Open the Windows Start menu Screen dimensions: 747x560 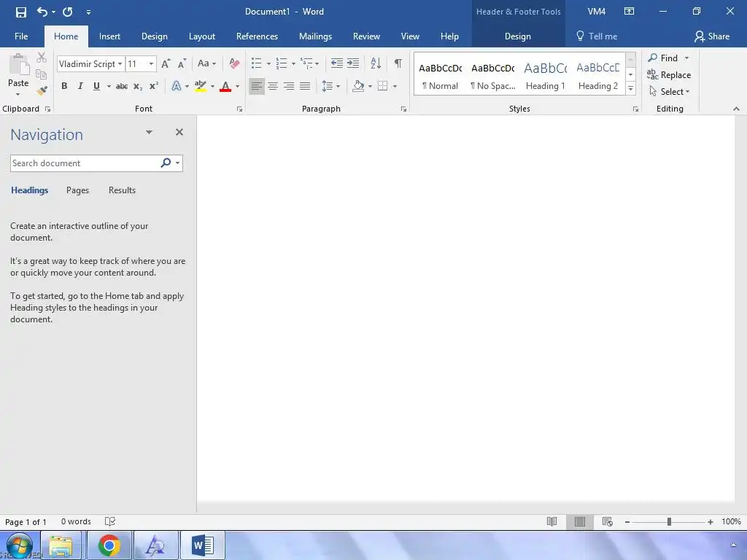20,546
